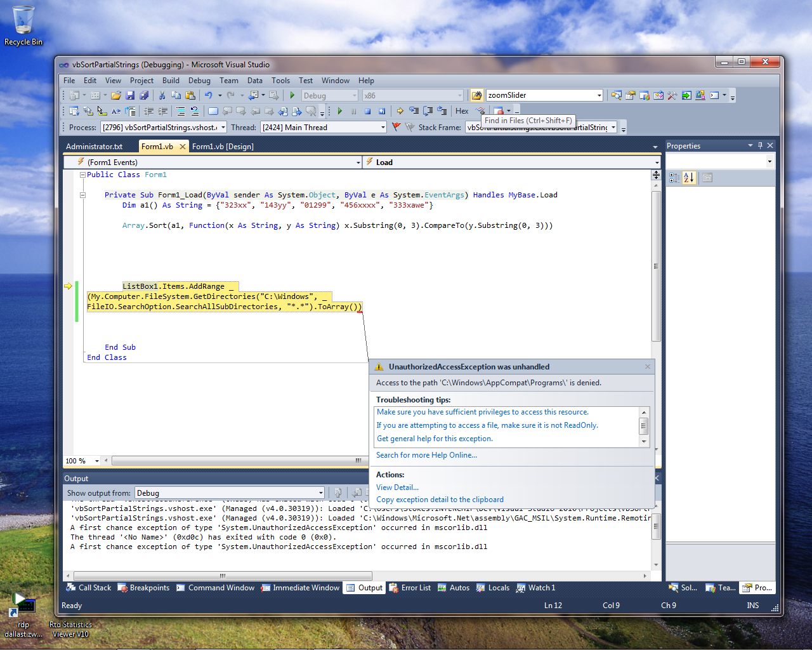Click the Alphabetical sort icon in Properties
Viewport: 812px width, 650px height.
pos(689,178)
